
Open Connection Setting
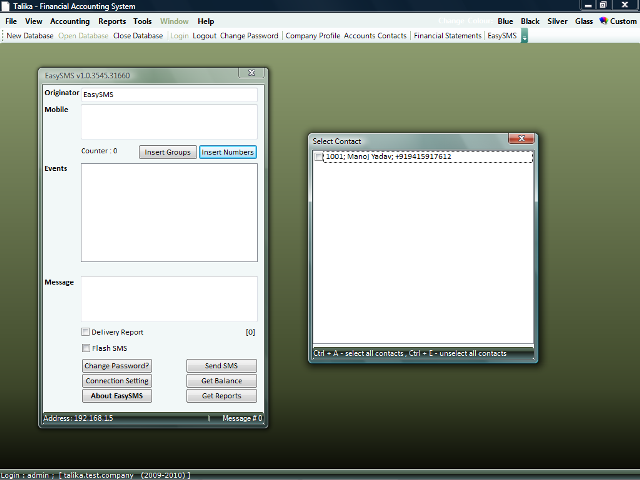(x=117, y=381)
